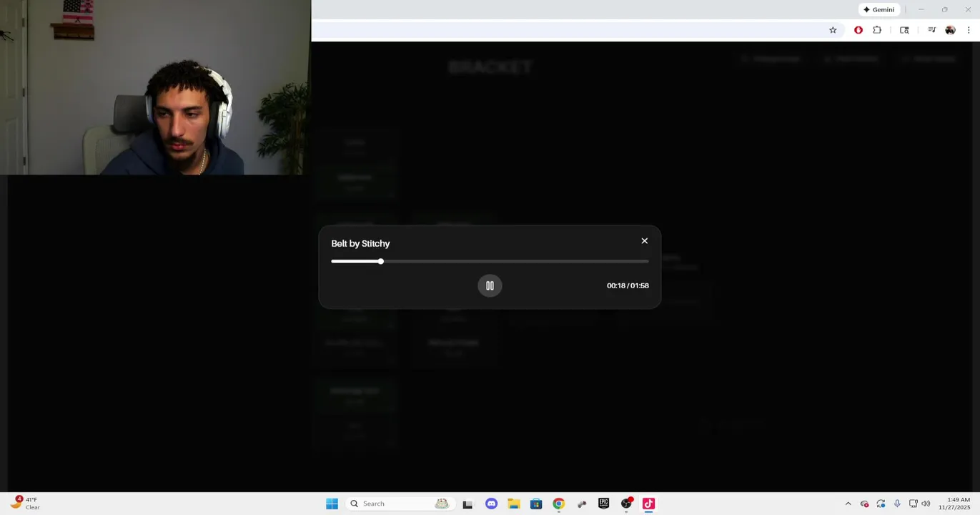Image resolution: width=980 pixels, height=515 pixels.
Task: Open Discord from the taskbar
Action: pyautogui.click(x=491, y=504)
